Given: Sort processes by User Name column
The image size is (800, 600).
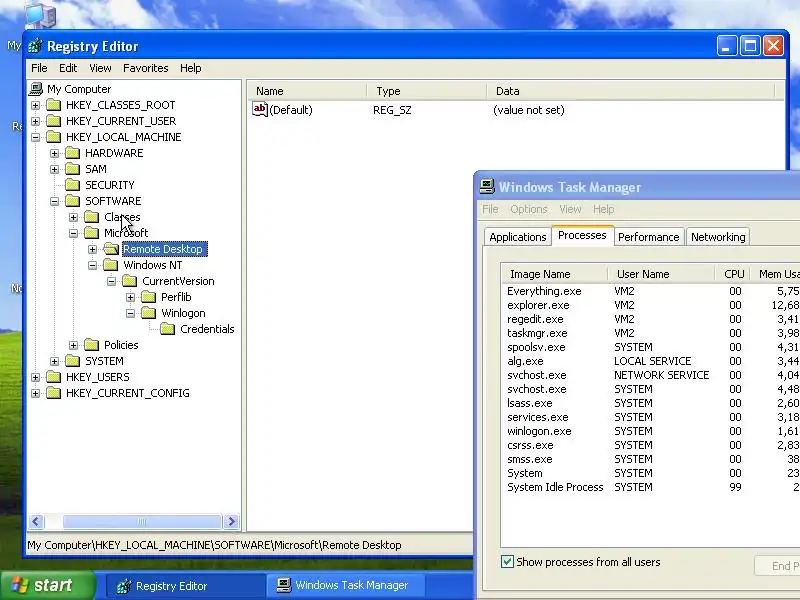Looking at the screenshot, I should point(661,274).
